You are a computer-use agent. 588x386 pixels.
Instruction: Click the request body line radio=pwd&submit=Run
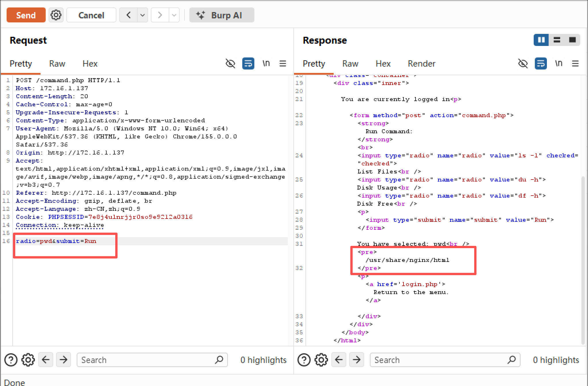[x=56, y=241]
